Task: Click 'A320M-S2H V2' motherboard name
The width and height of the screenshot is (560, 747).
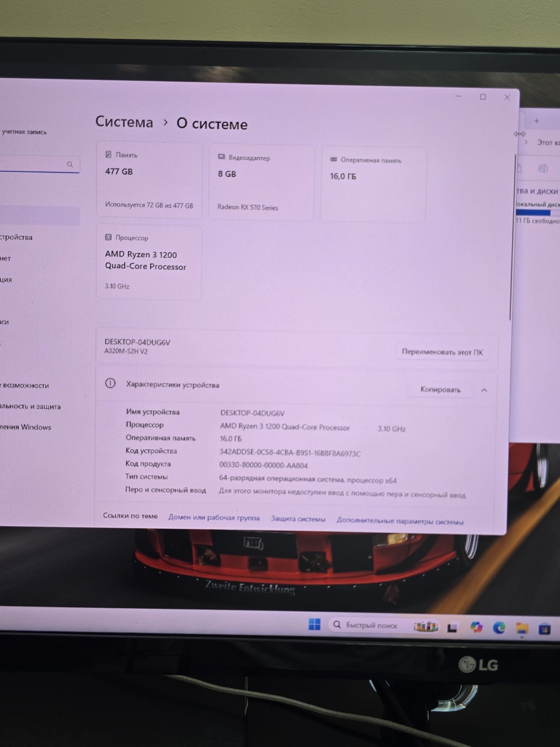Action: click(126, 351)
